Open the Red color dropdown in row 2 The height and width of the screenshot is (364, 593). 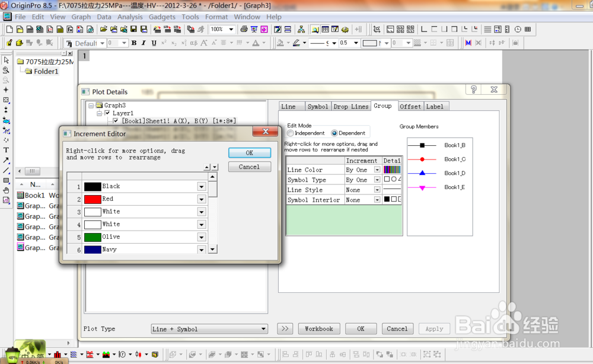pos(202,199)
